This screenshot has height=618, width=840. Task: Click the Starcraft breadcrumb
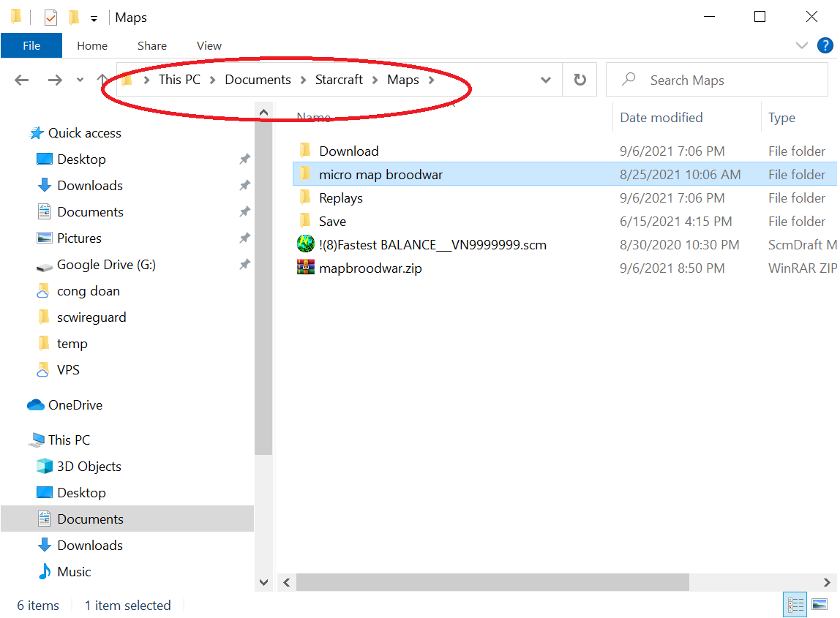[339, 79]
